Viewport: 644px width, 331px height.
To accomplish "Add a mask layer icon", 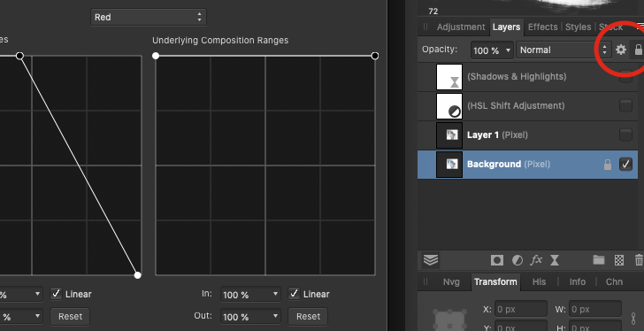I will click(x=497, y=260).
